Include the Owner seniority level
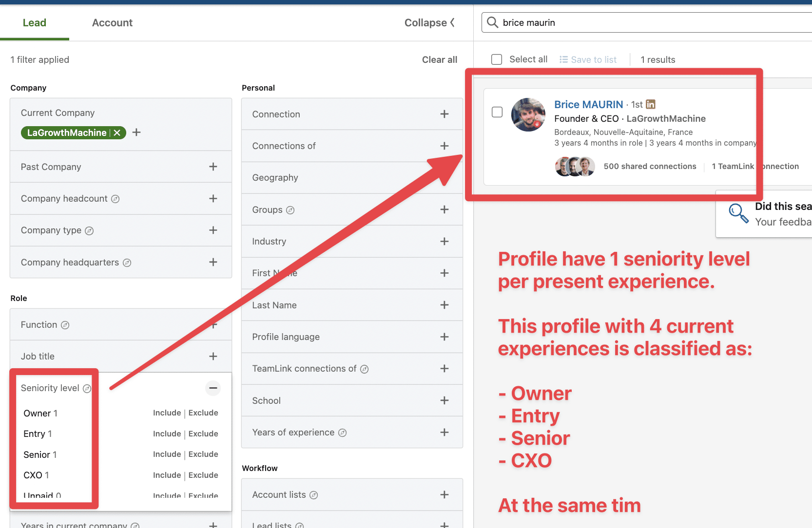Image resolution: width=812 pixels, height=528 pixels. click(x=167, y=413)
